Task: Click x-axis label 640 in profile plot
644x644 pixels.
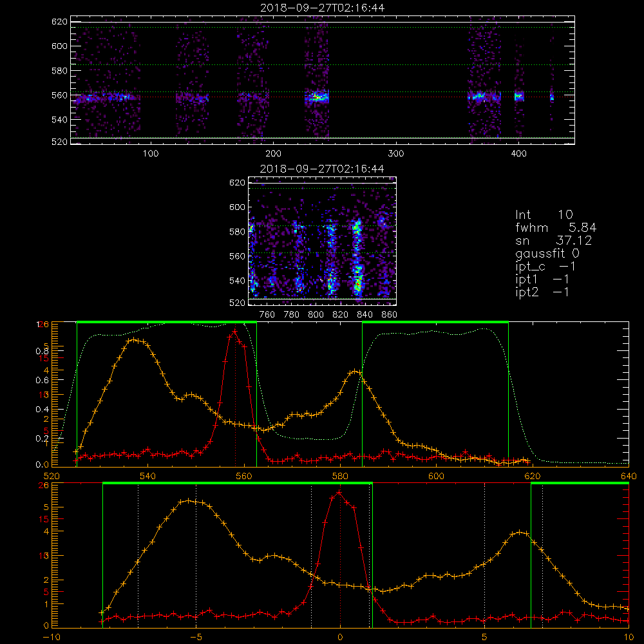Action: coord(629,477)
